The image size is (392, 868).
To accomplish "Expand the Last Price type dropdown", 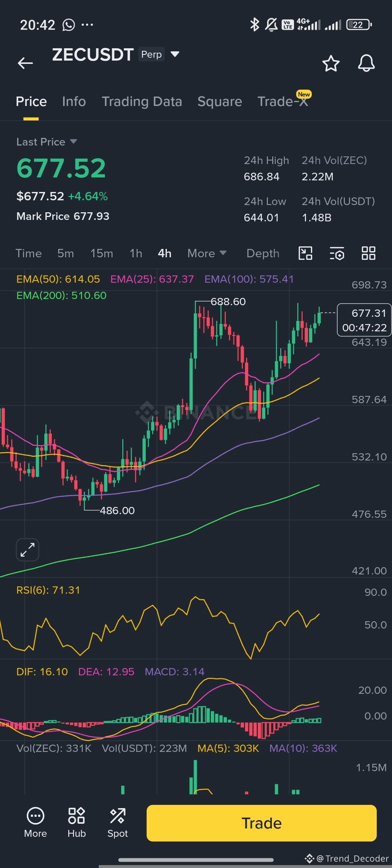I will coord(73,142).
